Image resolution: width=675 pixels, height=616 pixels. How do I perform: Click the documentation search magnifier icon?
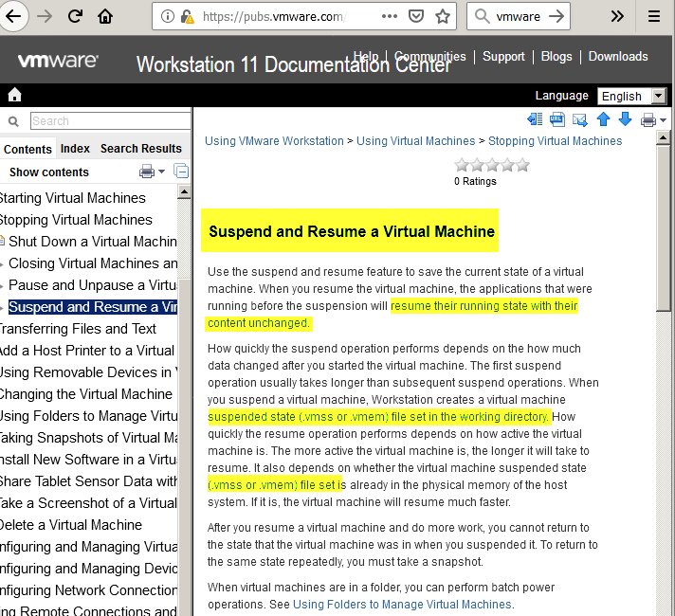click(13, 121)
